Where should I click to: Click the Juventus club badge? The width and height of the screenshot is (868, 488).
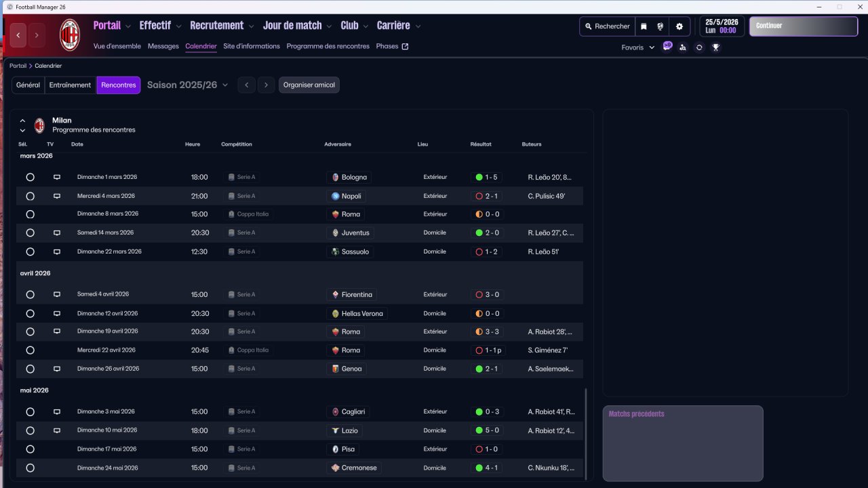(335, 233)
